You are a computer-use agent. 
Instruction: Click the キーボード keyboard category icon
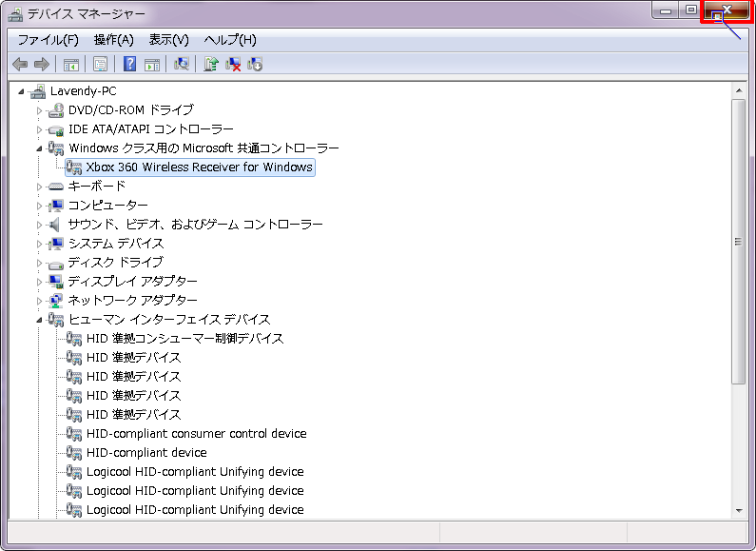[56, 187]
